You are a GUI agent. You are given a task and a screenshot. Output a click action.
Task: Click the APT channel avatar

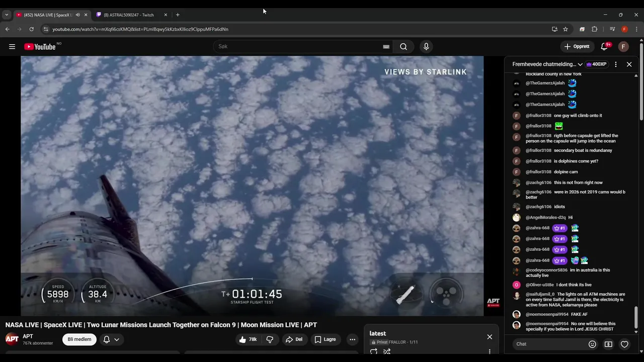[x=12, y=339]
